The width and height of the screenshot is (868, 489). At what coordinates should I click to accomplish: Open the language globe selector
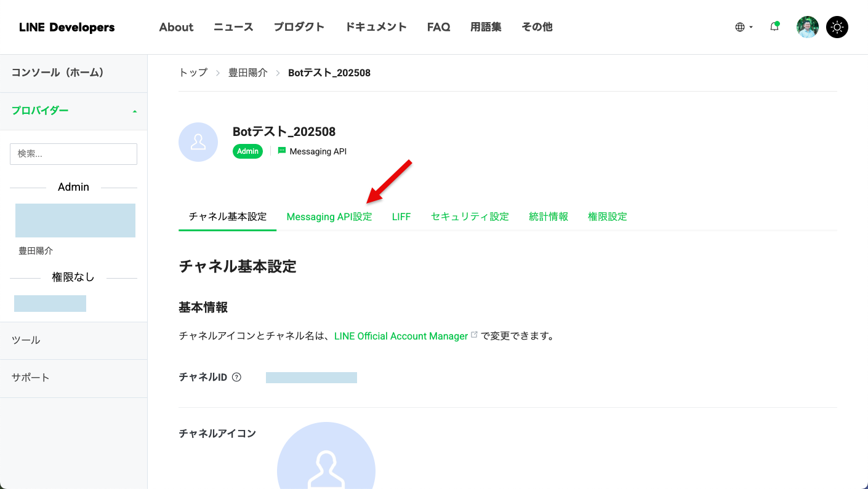click(744, 27)
